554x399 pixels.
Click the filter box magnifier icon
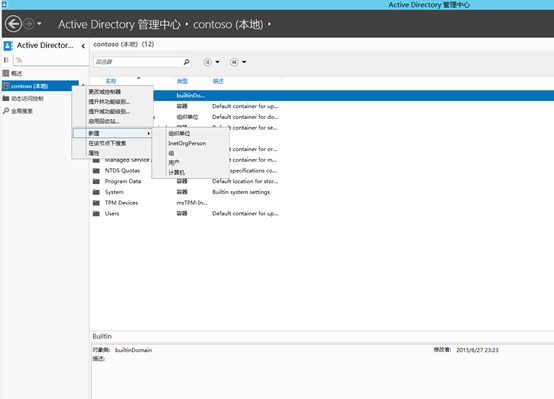186,62
